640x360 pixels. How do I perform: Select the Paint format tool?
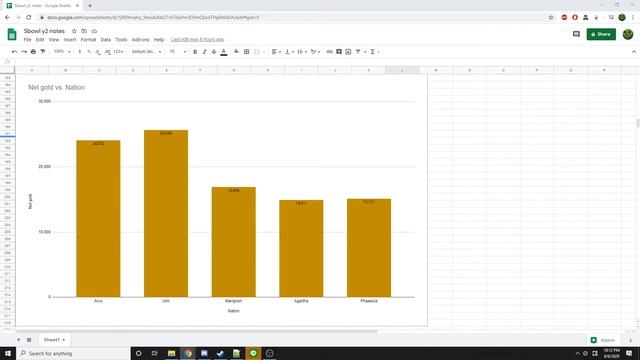point(43,52)
